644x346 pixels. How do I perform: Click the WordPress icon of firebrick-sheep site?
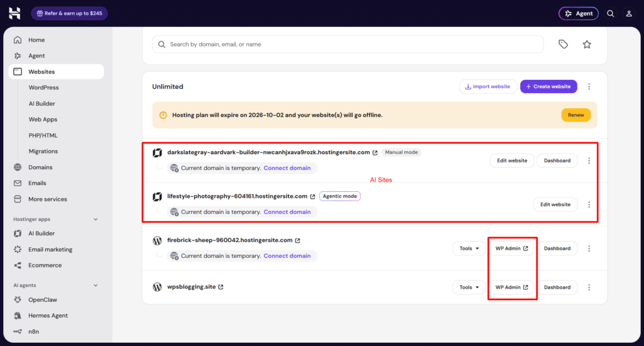tap(157, 240)
